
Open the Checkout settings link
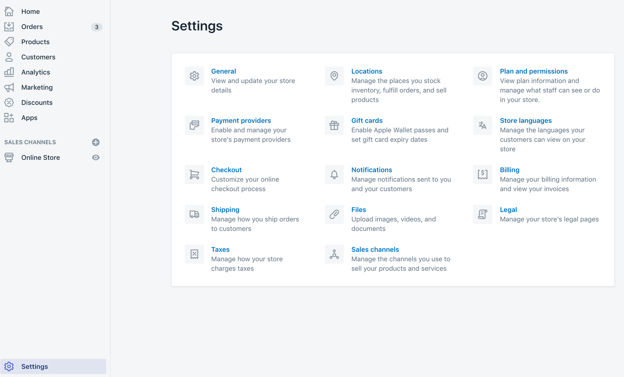[226, 170]
